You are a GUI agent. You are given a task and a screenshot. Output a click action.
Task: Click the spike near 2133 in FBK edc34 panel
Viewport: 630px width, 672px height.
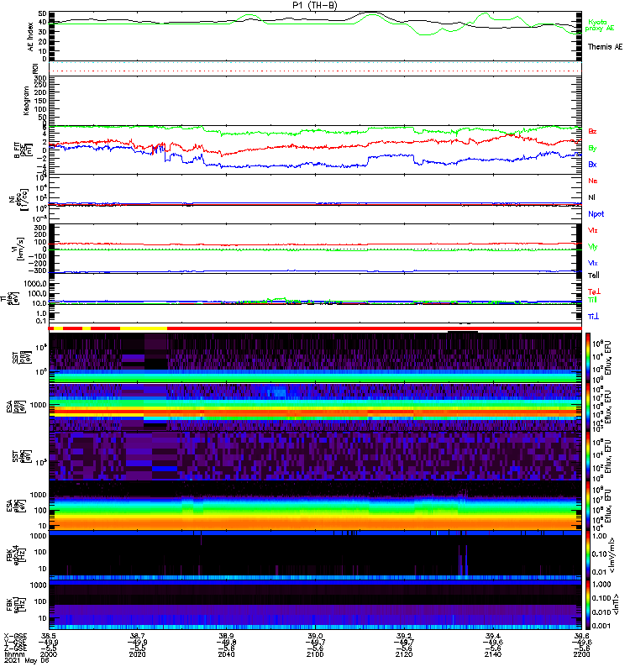pos(466,560)
